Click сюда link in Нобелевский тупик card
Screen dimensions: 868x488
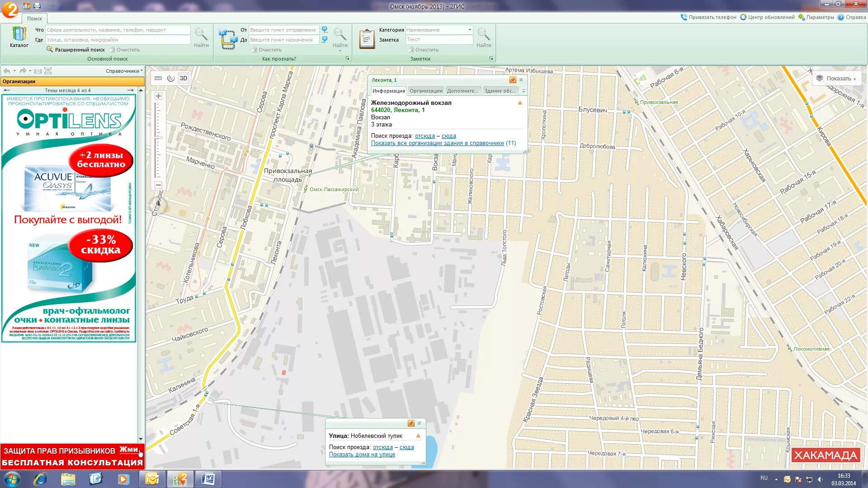pyautogui.click(x=407, y=447)
